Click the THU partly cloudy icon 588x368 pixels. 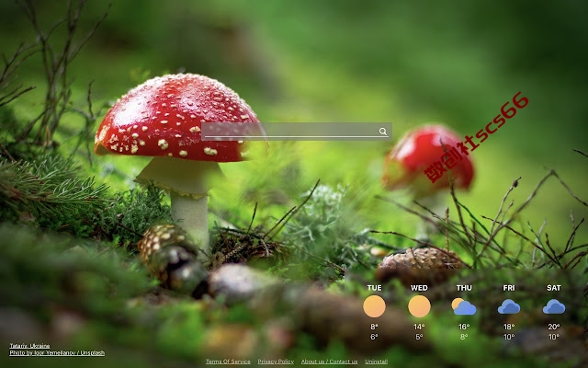tap(464, 306)
